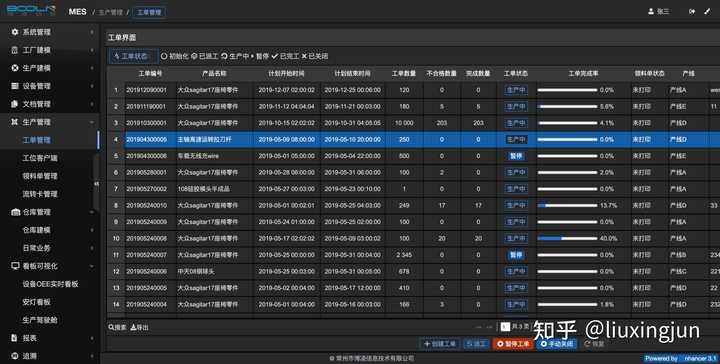Click the search icon labeled 搜索
The width and height of the screenshot is (720, 364).
click(111, 327)
